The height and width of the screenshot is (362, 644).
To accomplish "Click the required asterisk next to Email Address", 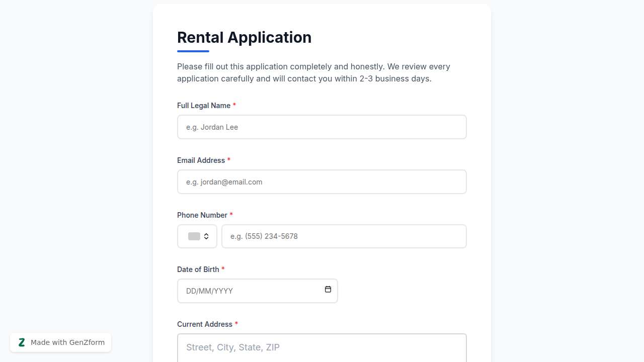I will pos(229,160).
